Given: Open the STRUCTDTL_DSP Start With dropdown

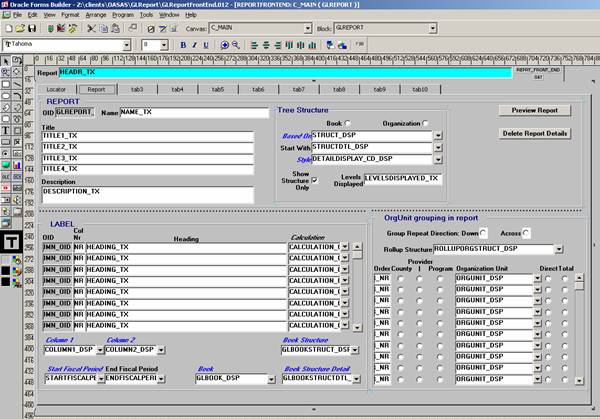Looking at the screenshot, I should pyautogui.click(x=438, y=147).
